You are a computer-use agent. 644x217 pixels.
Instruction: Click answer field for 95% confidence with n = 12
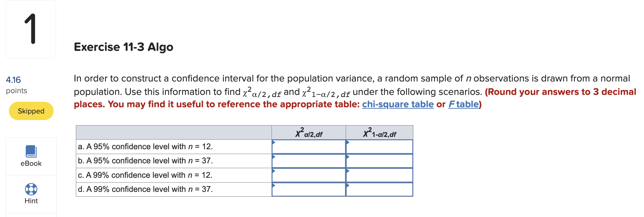tap(309, 146)
